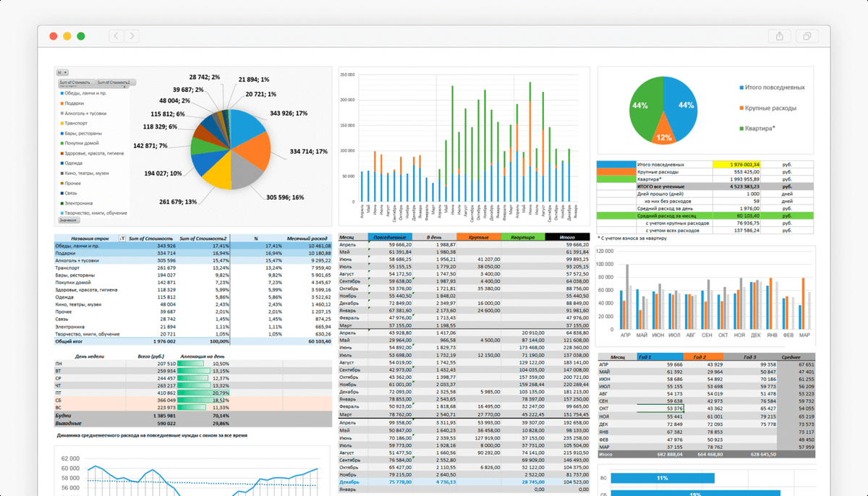Image resolution: width=868 pixels, height=496 pixels.
Task: Select the СБ row in the weekday table
Action: (x=193, y=400)
